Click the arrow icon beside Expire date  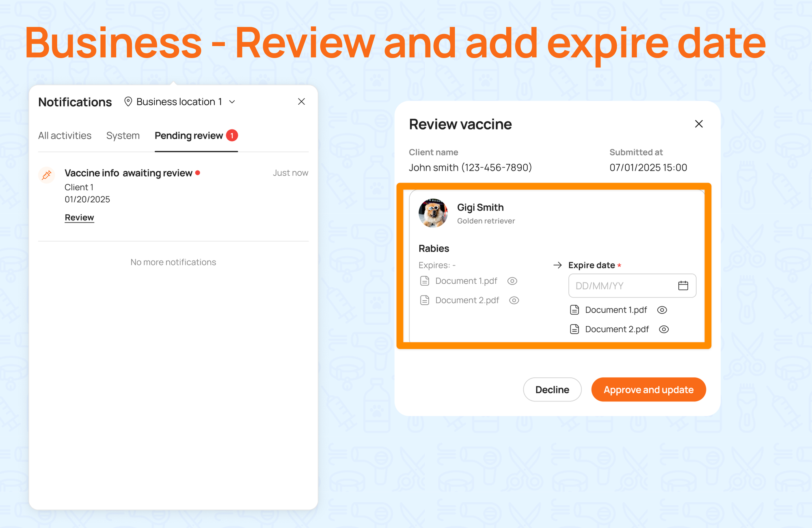point(557,265)
